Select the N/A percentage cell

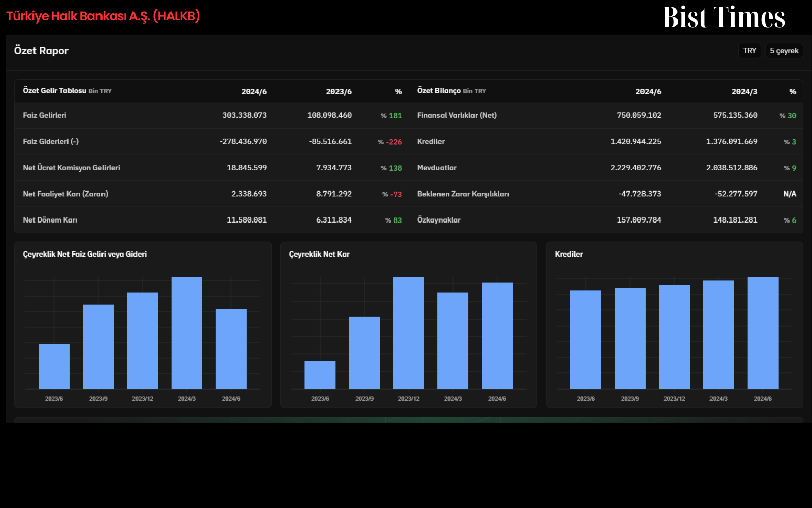tap(790, 194)
